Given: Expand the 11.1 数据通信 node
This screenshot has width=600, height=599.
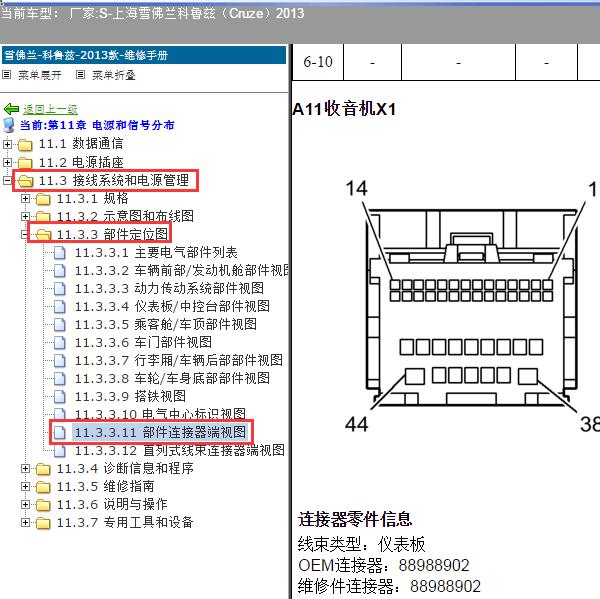Looking at the screenshot, I should pos(7,144).
